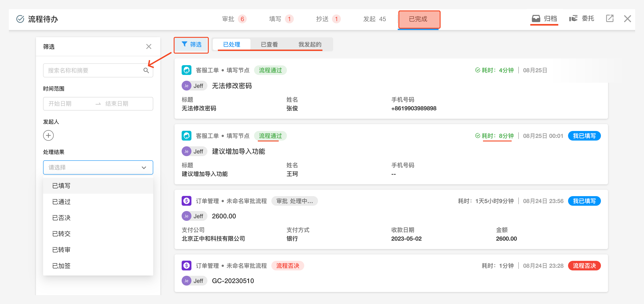Image resolution: width=644 pixels, height=304 pixels.
Task: Click 我已填写 badge on 建议增加导入功能 card
Action: pyautogui.click(x=584, y=136)
